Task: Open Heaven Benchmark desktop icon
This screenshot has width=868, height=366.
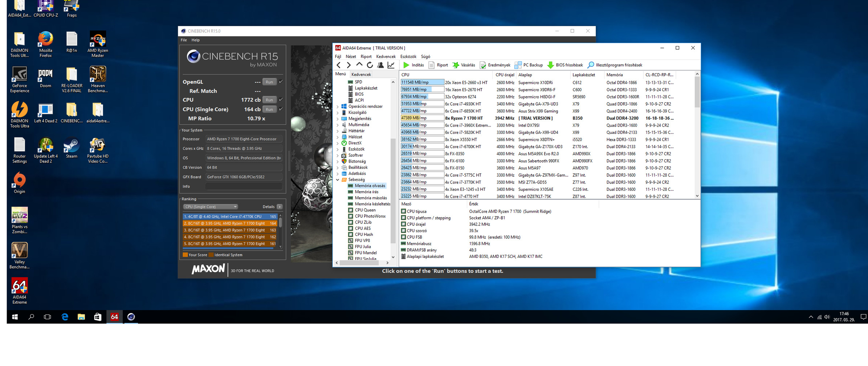Action: coord(98,79)
